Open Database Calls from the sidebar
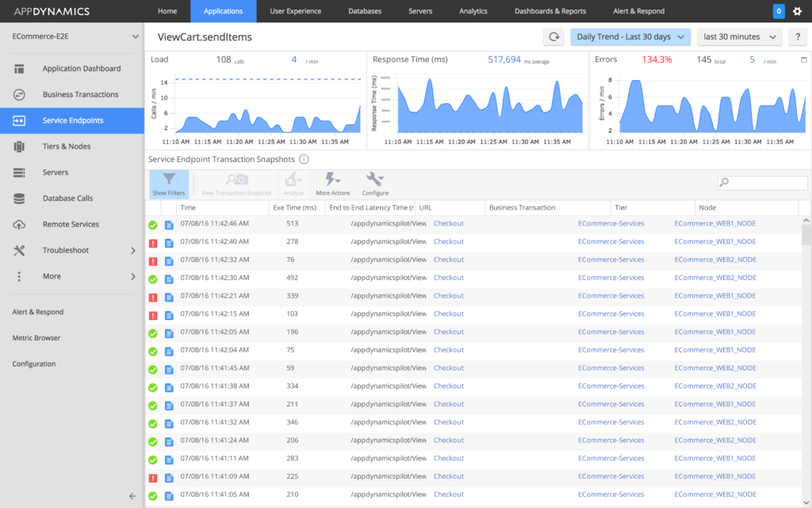The width and height of the screenshot is (812, 508). tap(70, 198)
